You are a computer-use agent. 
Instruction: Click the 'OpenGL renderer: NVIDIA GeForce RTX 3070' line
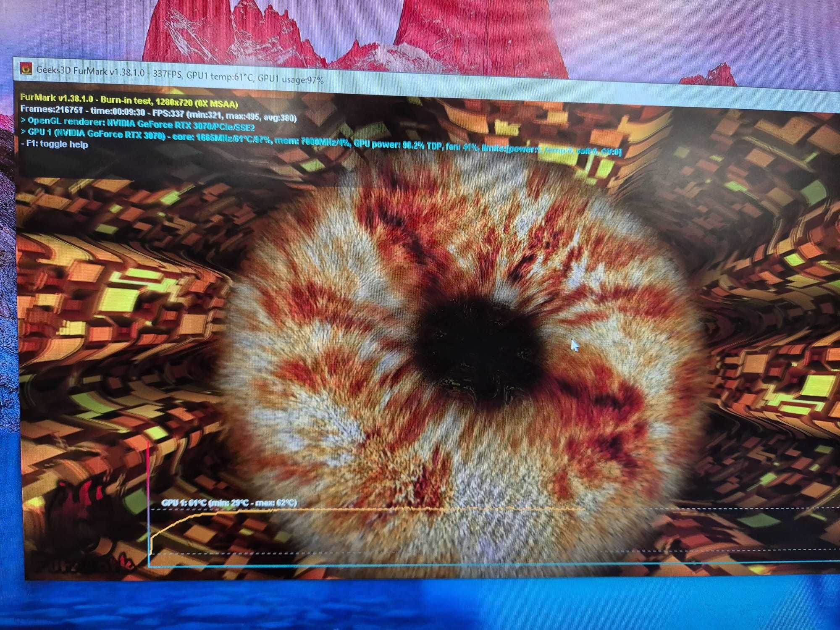138,124
